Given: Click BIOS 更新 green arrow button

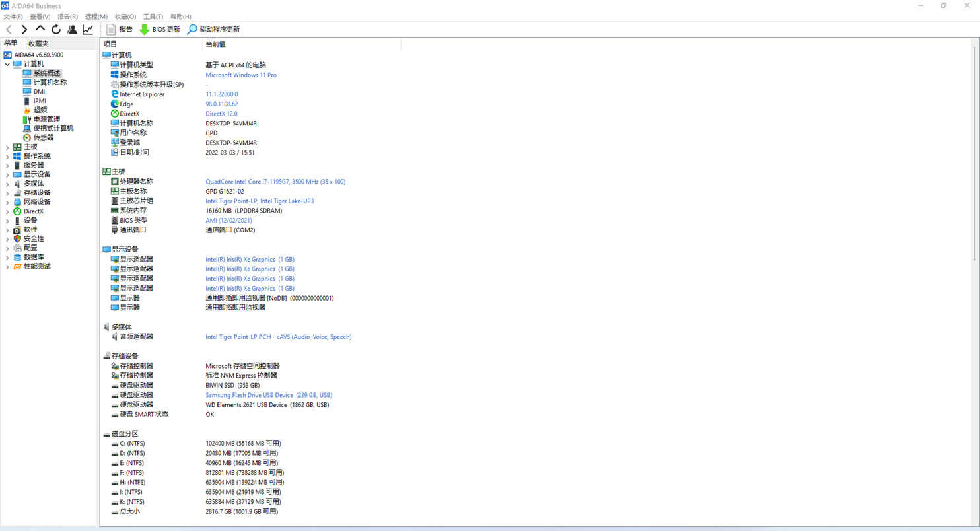Looking at the screenshot, I should 160,30.
